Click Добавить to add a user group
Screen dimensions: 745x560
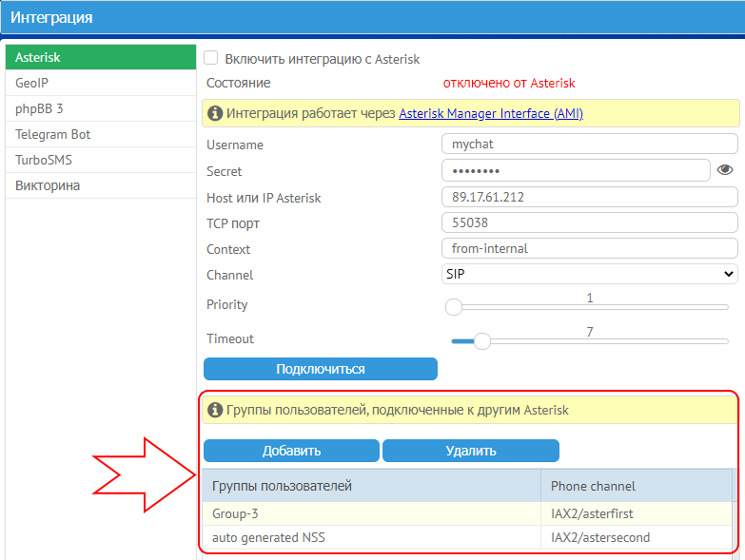click(291, 451)
